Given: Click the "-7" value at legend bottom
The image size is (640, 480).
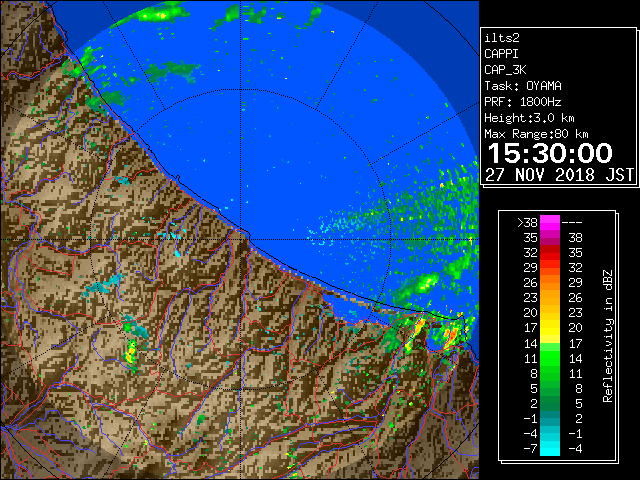Looking at the screenshot, I should [530, 449].
